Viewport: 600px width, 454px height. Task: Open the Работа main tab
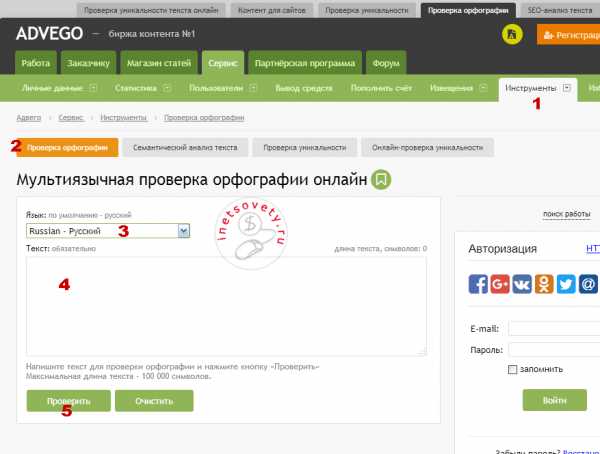click(36, 63)
